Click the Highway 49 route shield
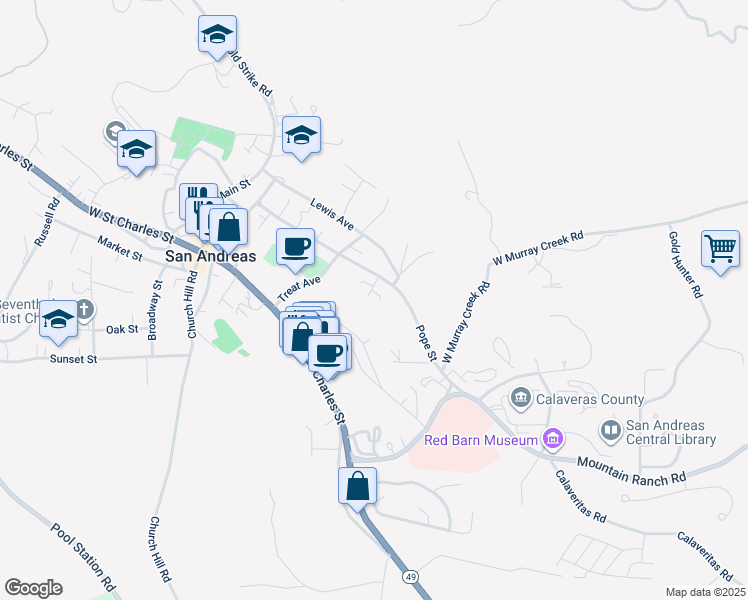748x600 pixels. [410, 577]
